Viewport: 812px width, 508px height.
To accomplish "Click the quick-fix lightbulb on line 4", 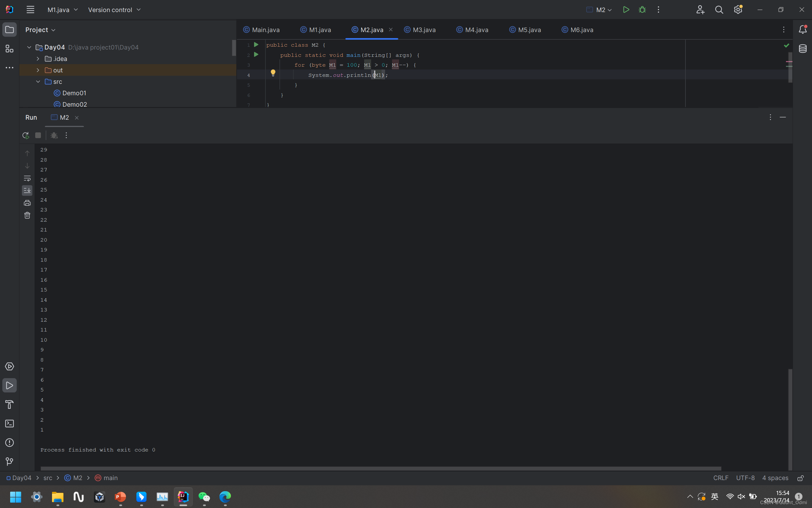I will tap(273, 73).
